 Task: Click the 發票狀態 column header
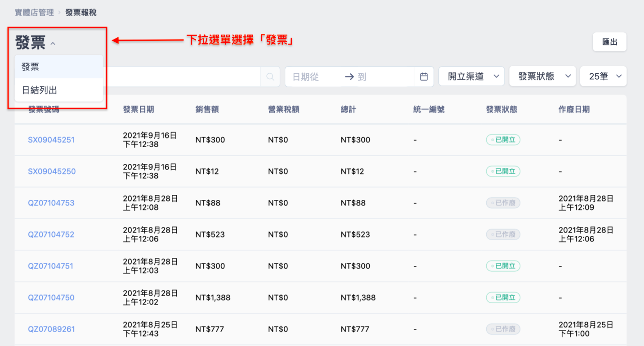(501, 109)
